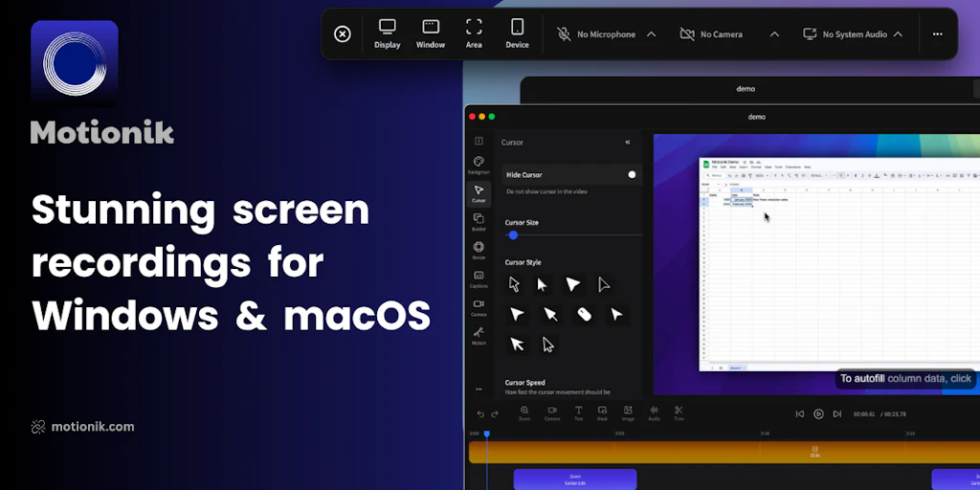Expand the No Camera dropdown
The image size is (980, 490).
pos(774,34)
